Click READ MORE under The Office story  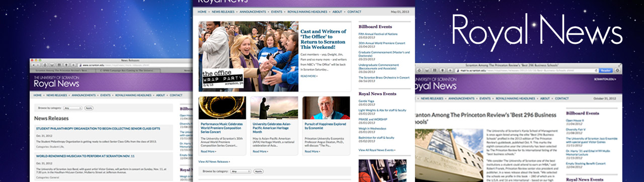pos(309,76)
